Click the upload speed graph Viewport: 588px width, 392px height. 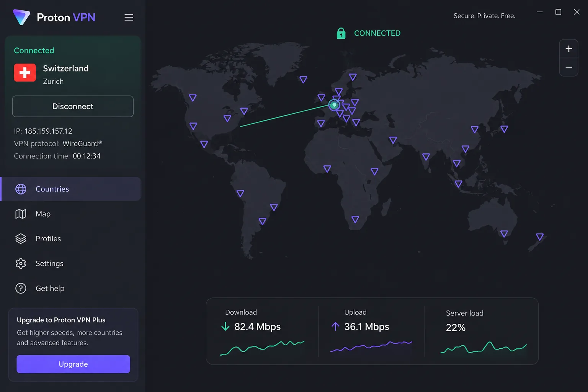point(371,346)
